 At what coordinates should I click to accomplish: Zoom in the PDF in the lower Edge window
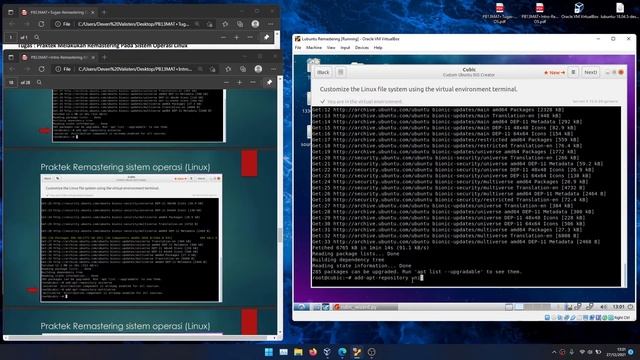pyautogui.click(x=239, y=82)
